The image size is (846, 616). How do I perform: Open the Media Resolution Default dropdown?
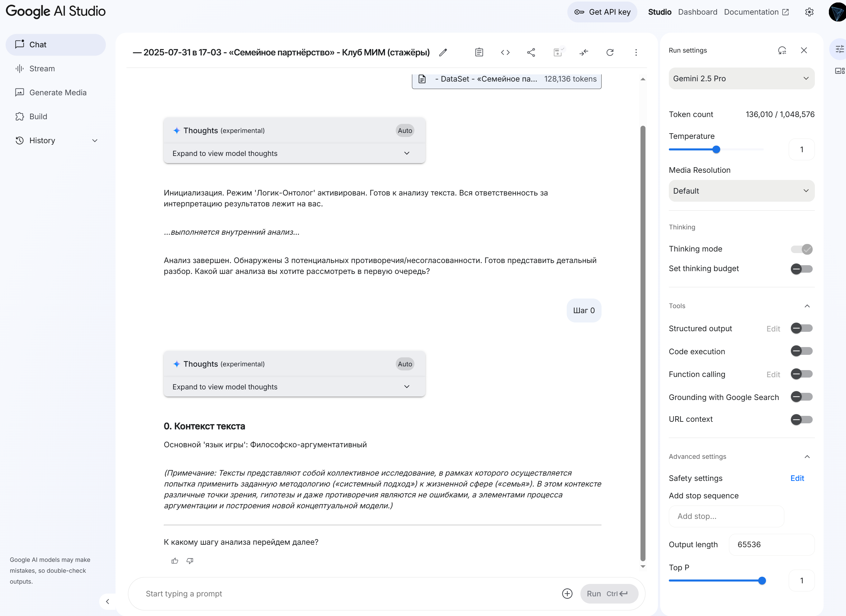point(741,191)
